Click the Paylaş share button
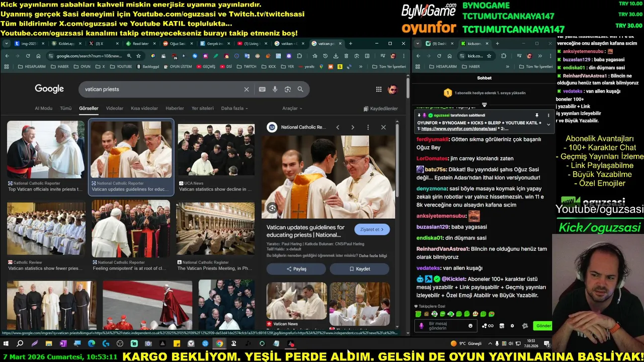This screenshot has width=644, height=362. (x=296, y=269)
